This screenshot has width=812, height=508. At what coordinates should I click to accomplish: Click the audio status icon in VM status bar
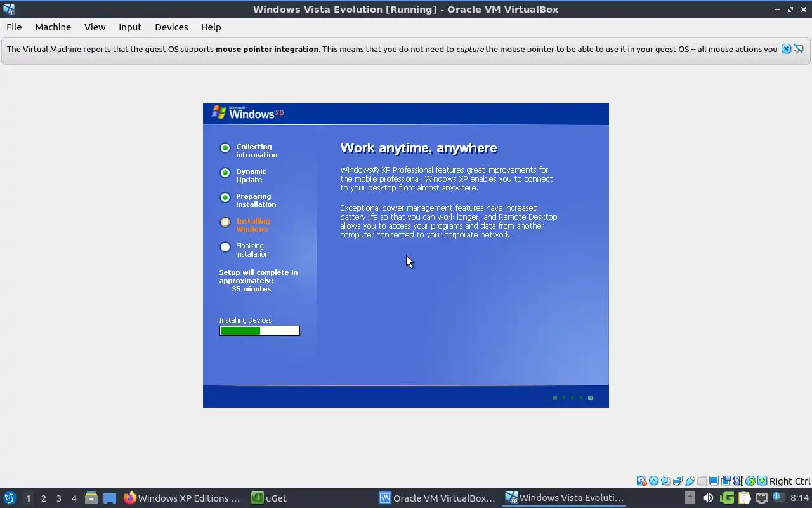pyautogui.click(x=665, y=481)
